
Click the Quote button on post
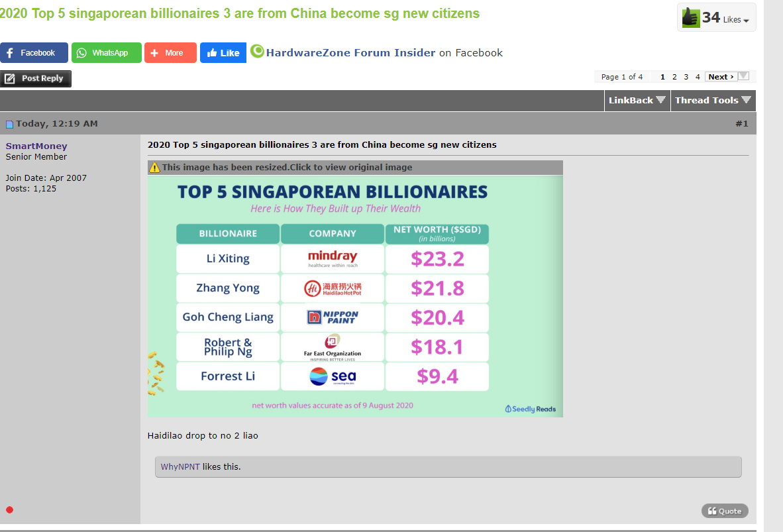point(725,511)
